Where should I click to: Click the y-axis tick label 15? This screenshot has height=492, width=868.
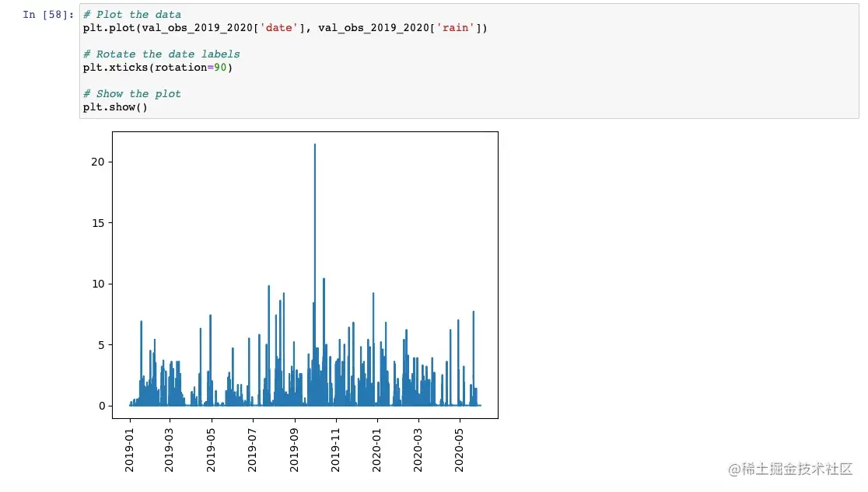(x=98, y=223)
